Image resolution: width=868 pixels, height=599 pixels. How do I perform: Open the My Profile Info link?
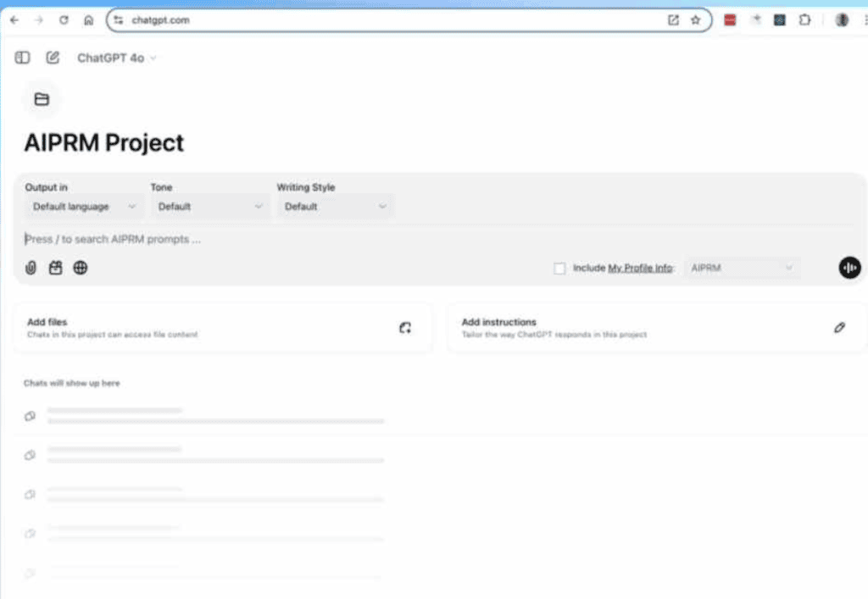click(640, 268)
